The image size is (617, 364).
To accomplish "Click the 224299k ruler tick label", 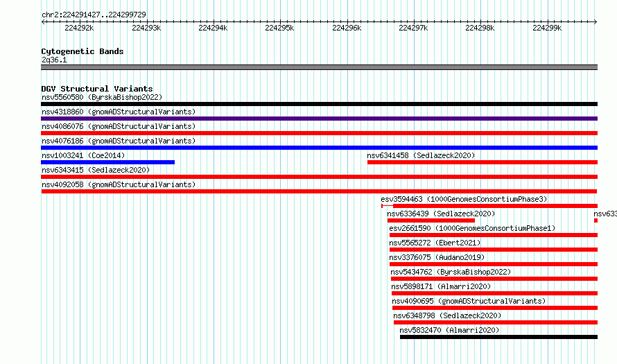I will click(547, 28).
